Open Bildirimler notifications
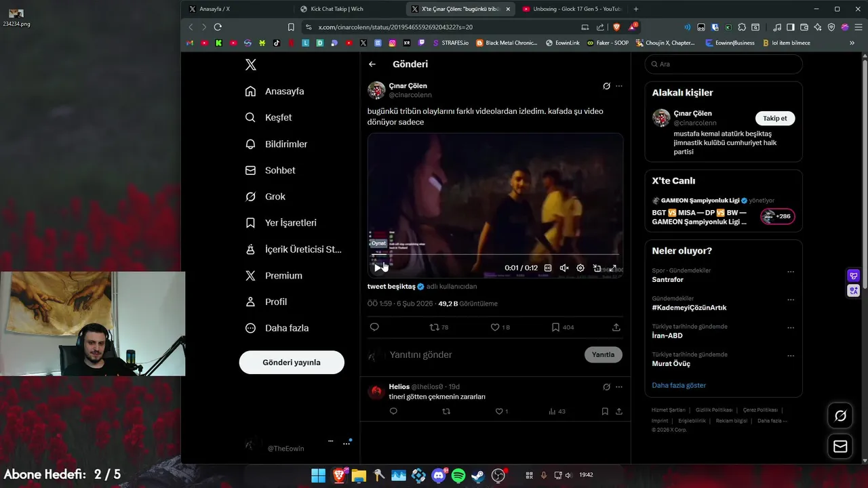 point(277,144)
